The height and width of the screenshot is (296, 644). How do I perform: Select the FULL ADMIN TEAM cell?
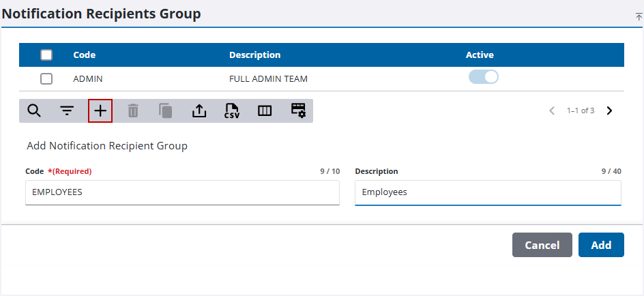(x=268, y=79)
